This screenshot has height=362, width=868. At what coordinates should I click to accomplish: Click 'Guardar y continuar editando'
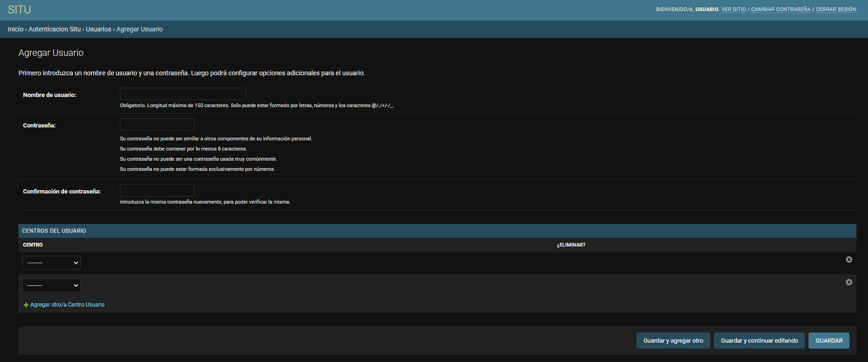point(759,341)
